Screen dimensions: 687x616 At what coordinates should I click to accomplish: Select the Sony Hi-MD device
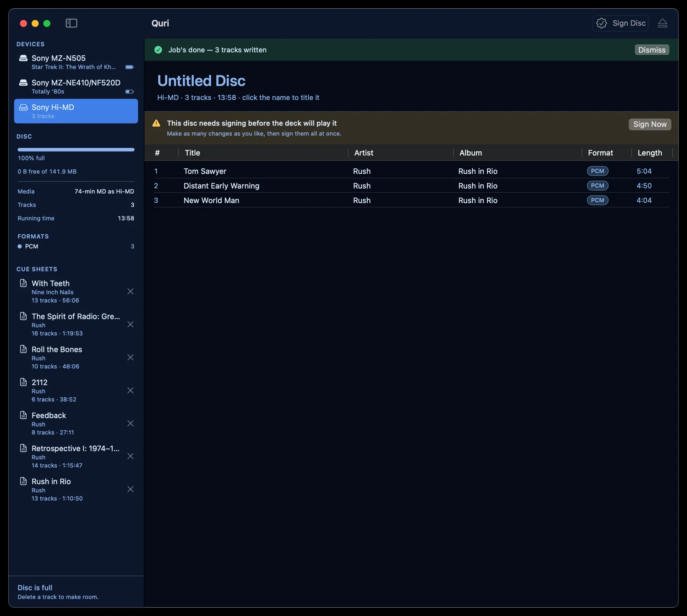coord(76,111)
